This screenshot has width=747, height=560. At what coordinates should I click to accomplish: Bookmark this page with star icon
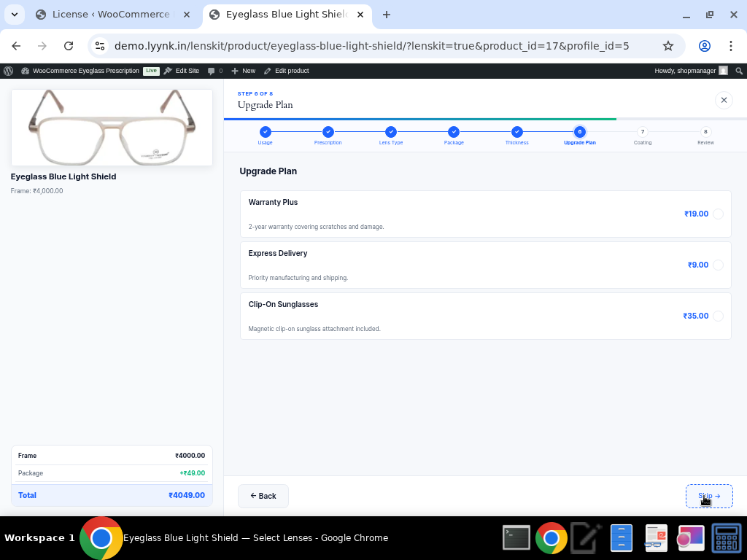[667, 46]
